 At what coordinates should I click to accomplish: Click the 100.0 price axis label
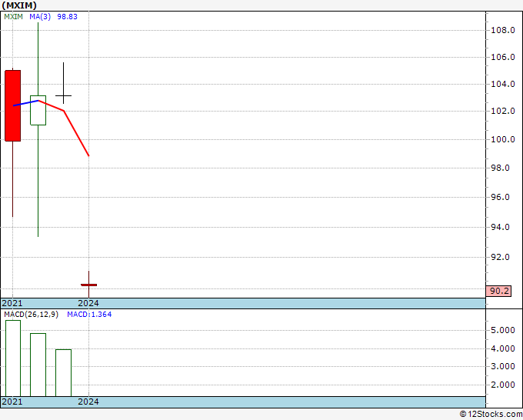tap(503, 139)
